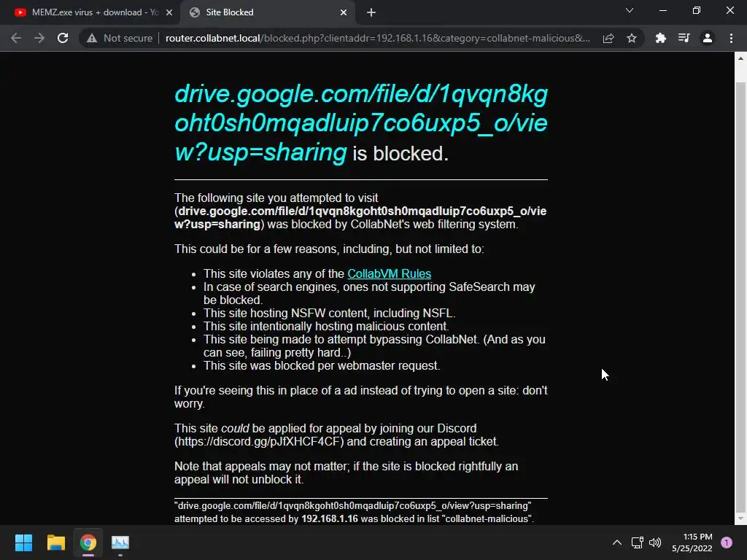Share this page icon in address bar
This screenshot has width=747, height=560.
(x=608, y=38)
